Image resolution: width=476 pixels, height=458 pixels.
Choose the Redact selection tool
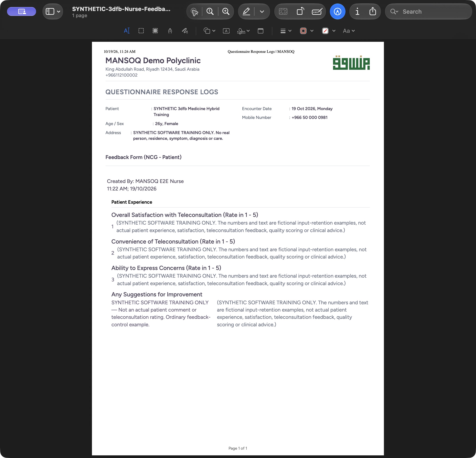155,31
